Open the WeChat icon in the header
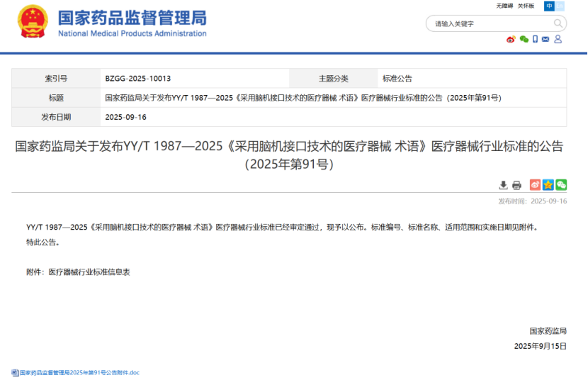Viewport: 588px width, 380px height. 524,39
